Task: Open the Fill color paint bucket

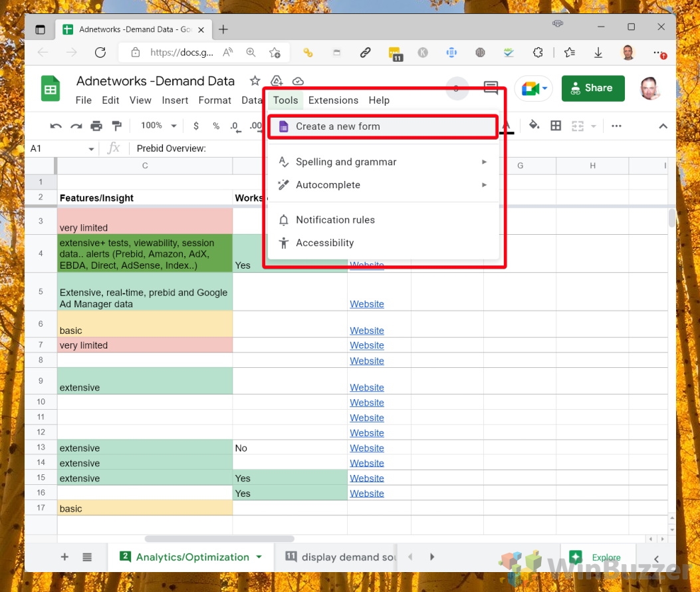Action: click(x=534, y=126)
